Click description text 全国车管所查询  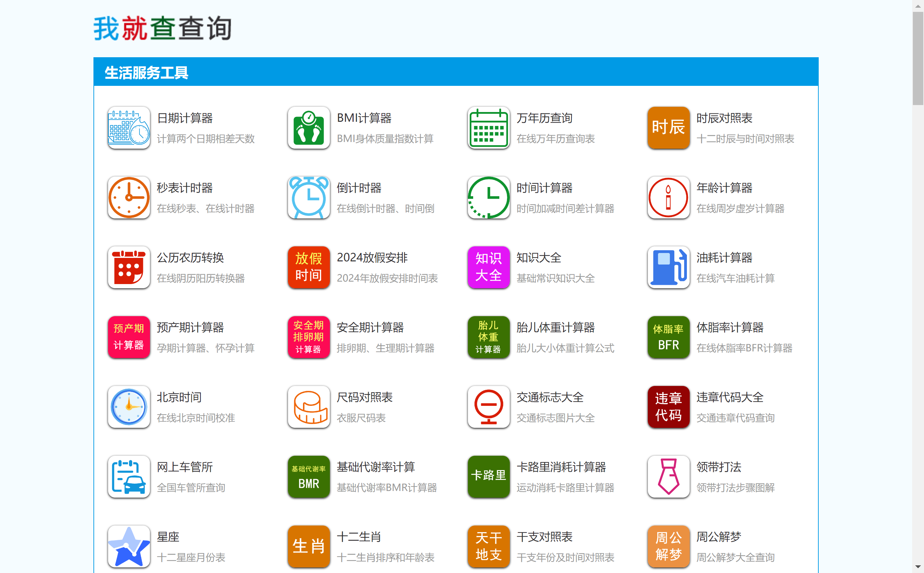point(191,488)
